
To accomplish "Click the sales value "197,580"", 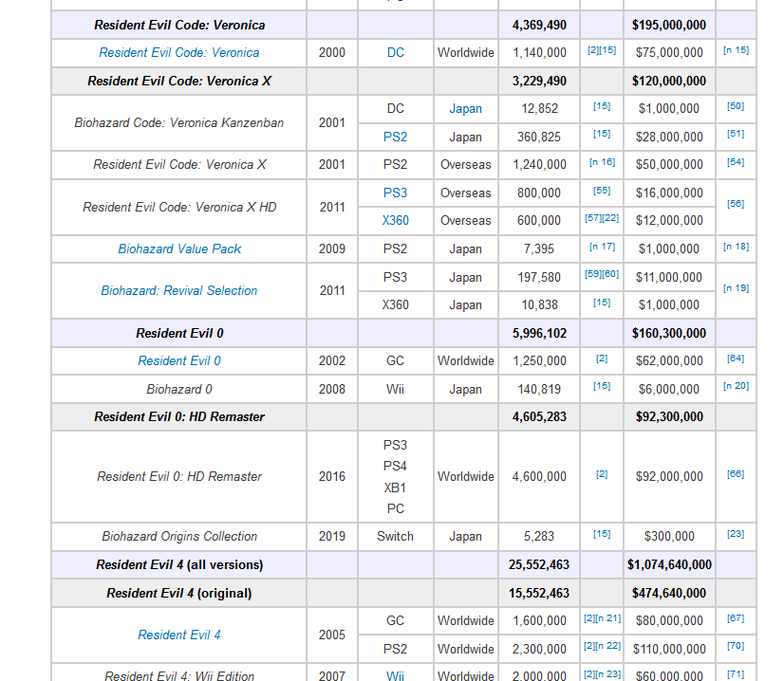I will coord(539,277).
